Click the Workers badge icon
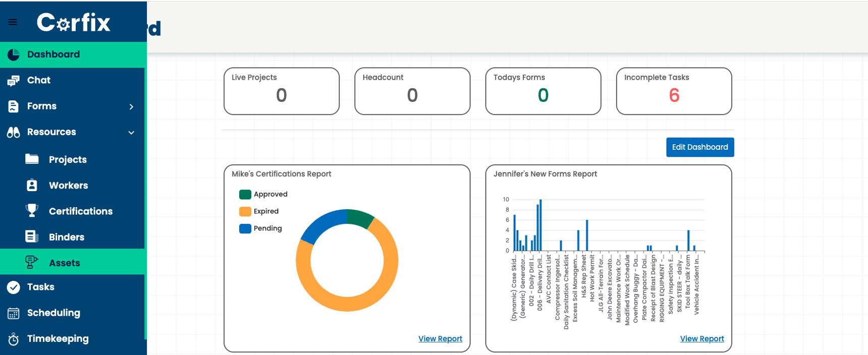Viewport: 868px width, 355px height. point(32,186)
